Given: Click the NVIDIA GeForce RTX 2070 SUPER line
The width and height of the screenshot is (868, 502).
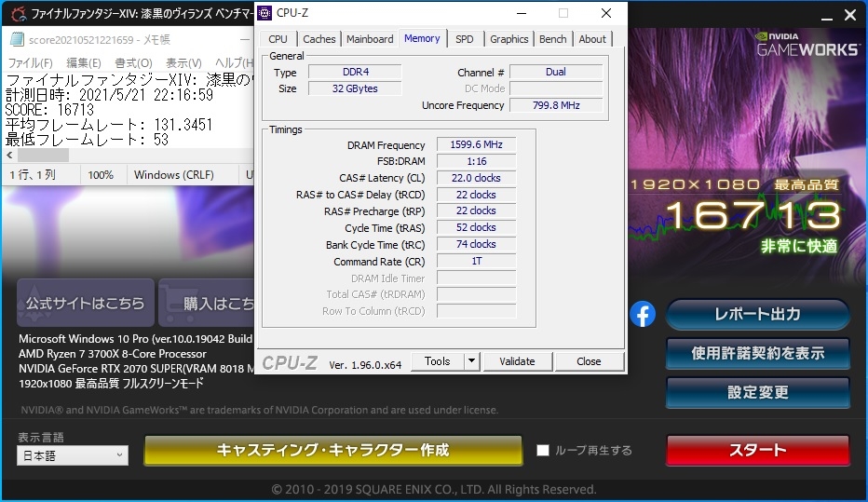Looking at the screenshot, I should coord(136,369).
